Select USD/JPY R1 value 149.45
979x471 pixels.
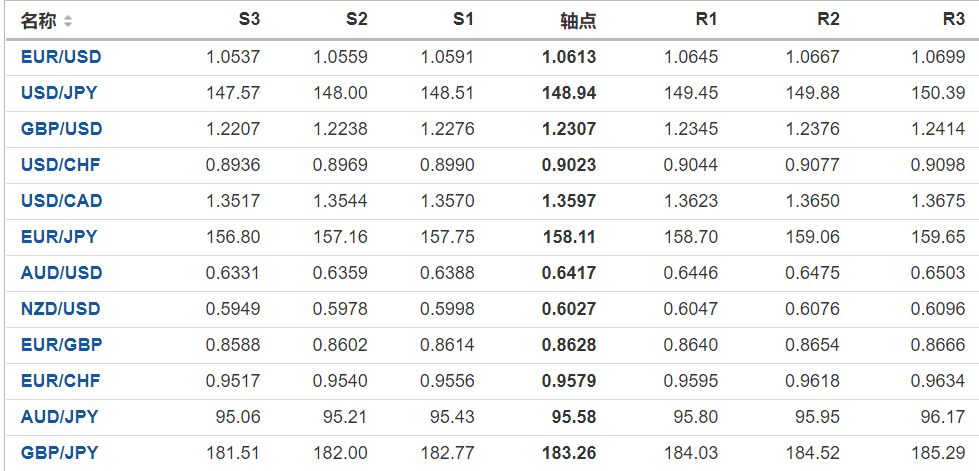click(x=691, y=93)
